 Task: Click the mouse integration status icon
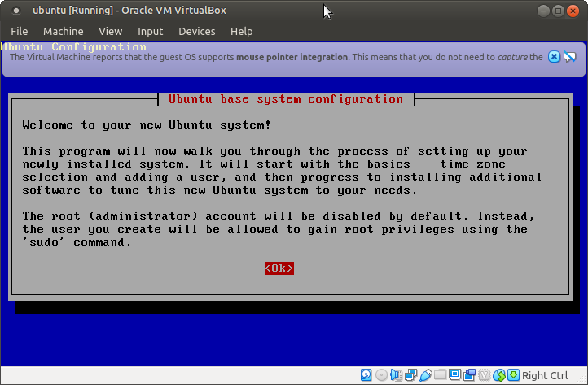(x=499, y=375)
